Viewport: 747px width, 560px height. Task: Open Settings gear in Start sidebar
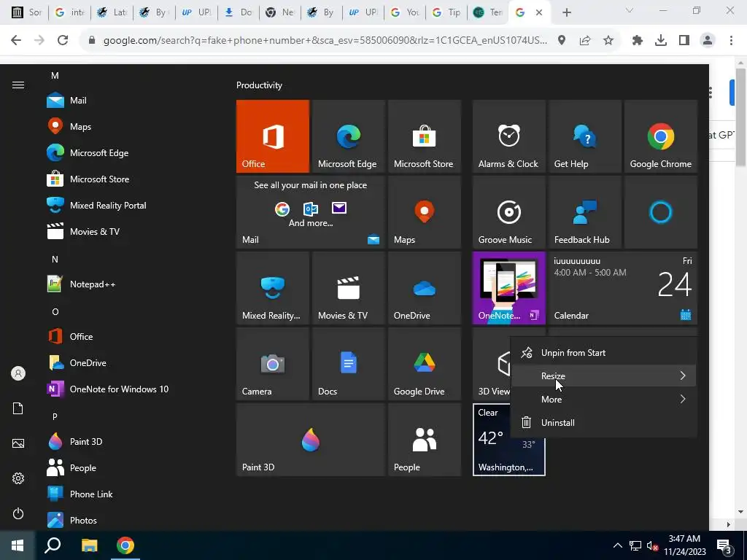[18, 478]
